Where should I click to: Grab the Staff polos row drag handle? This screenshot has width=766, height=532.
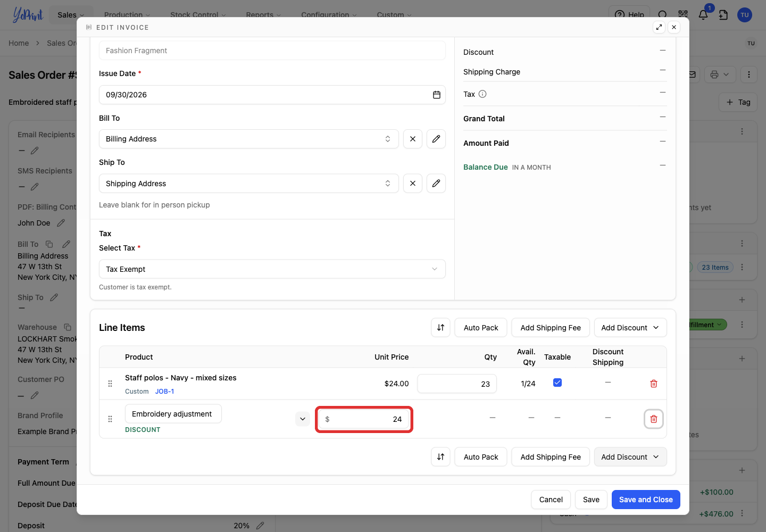coord(110,384)
